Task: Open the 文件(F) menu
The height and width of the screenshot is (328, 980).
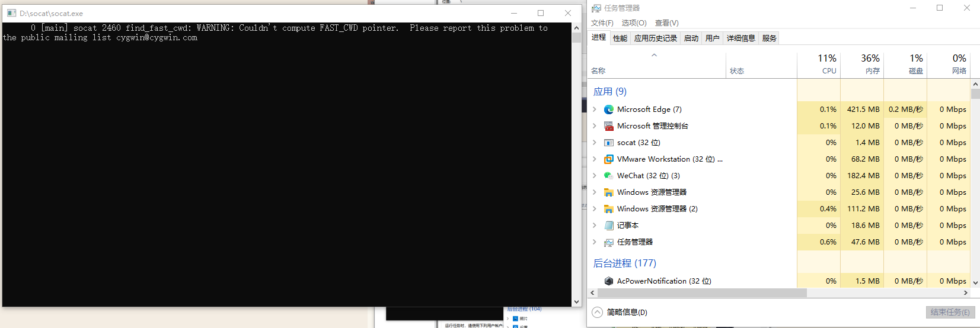Action: coord(602,23)
